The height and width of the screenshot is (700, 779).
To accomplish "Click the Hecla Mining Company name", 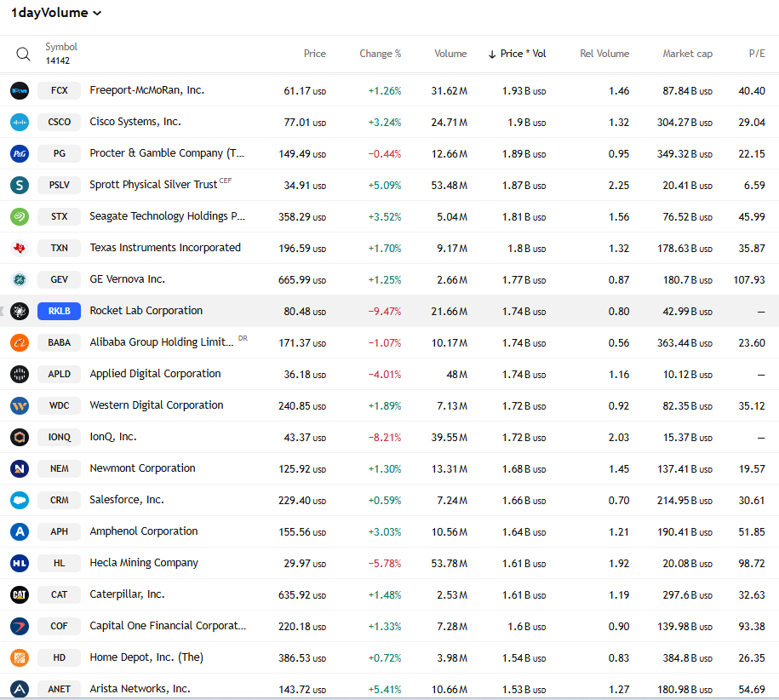I will [144, 564].
